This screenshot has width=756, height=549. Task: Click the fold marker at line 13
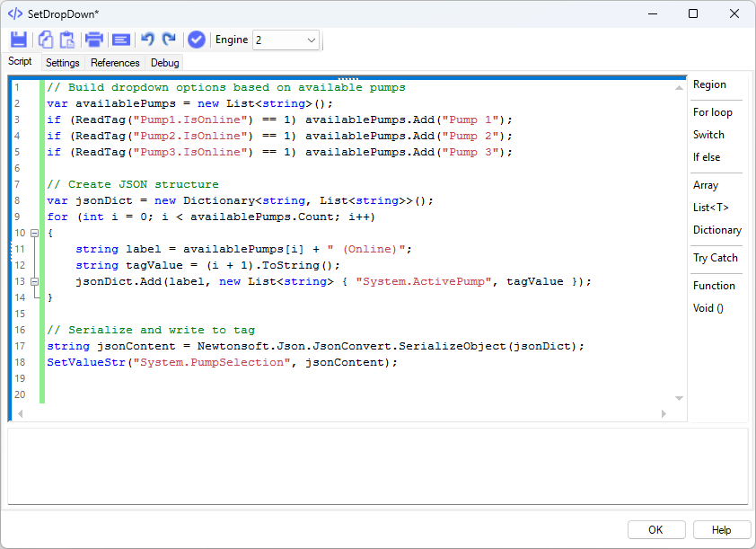[x=35, y=281]
